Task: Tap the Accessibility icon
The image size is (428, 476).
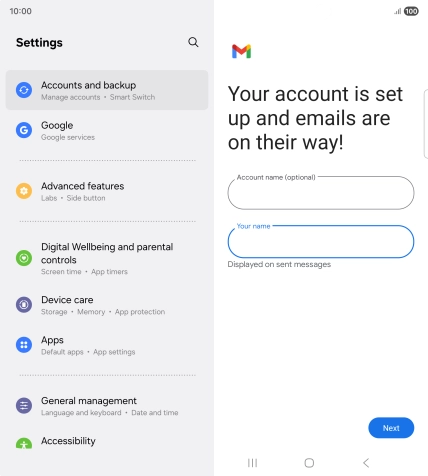Action: click(x=24, y=443)
